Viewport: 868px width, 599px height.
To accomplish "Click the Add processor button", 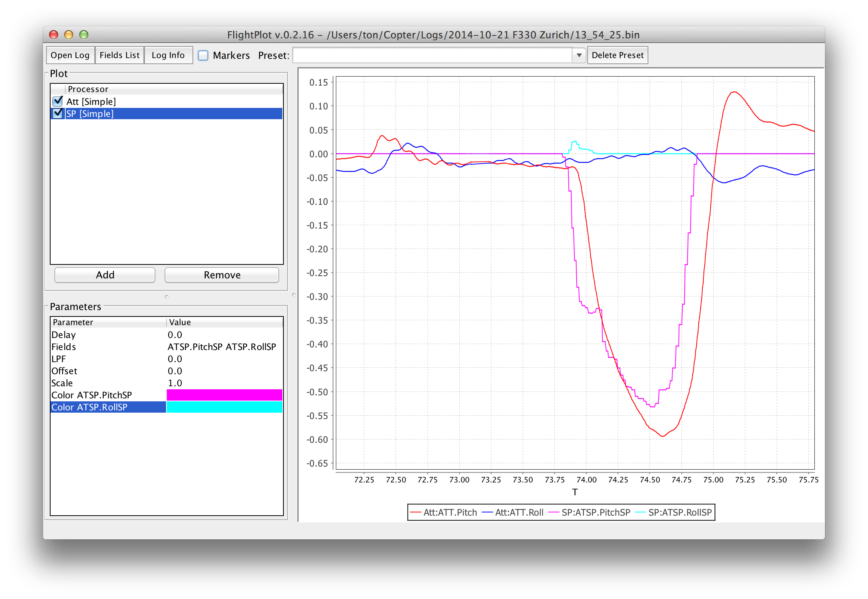I will click(x=105, y=275).
